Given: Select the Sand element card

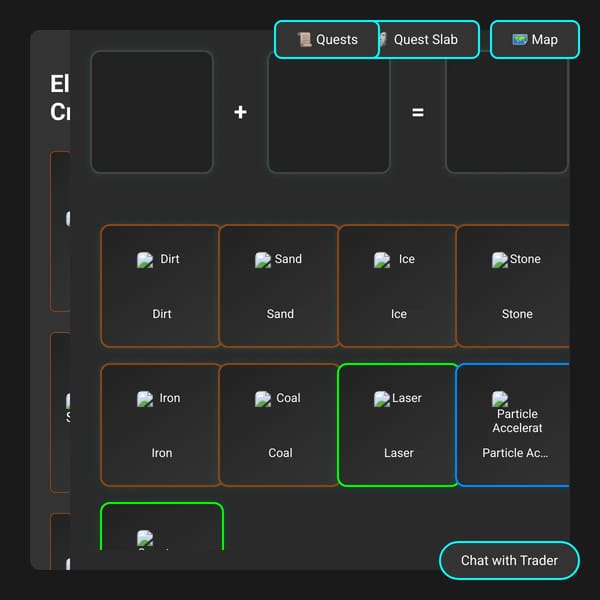Looking at the screenshot, I should [x=279, y=286].
